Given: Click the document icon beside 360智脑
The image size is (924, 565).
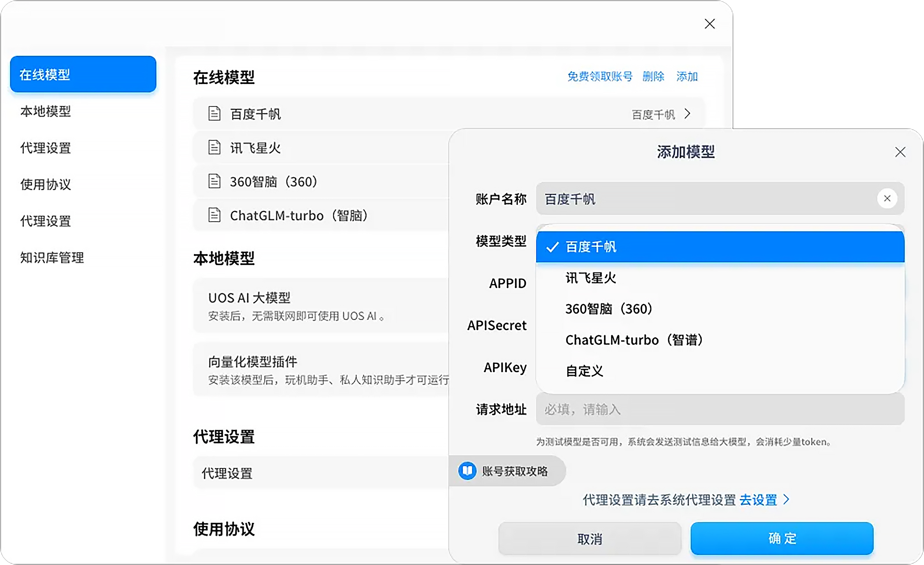Looking at the screenshot, I should tap(214, 181).
